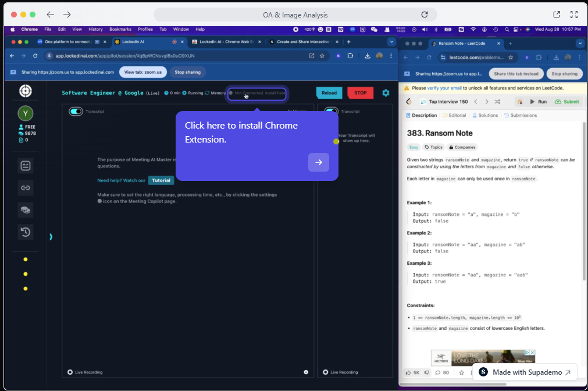Screen dimensions: 588x391
Task: Run the LeetCode code
Action: (x=538, y=102)
